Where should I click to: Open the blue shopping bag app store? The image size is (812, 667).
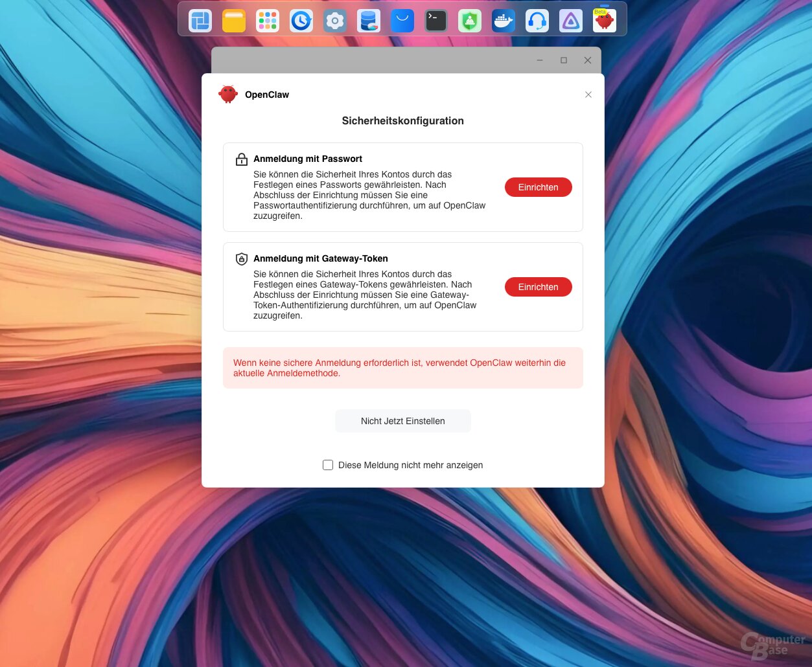pyautogui.click(x=402, y=21)
